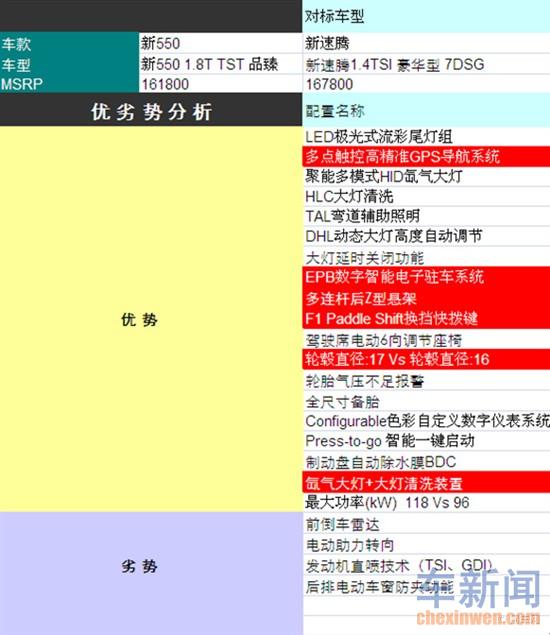Click the EPB数字智能电子驻车系统 row

point(426,277)
